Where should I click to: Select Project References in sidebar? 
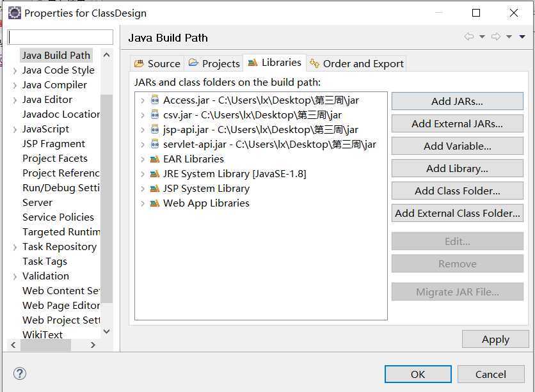[61, 173]
